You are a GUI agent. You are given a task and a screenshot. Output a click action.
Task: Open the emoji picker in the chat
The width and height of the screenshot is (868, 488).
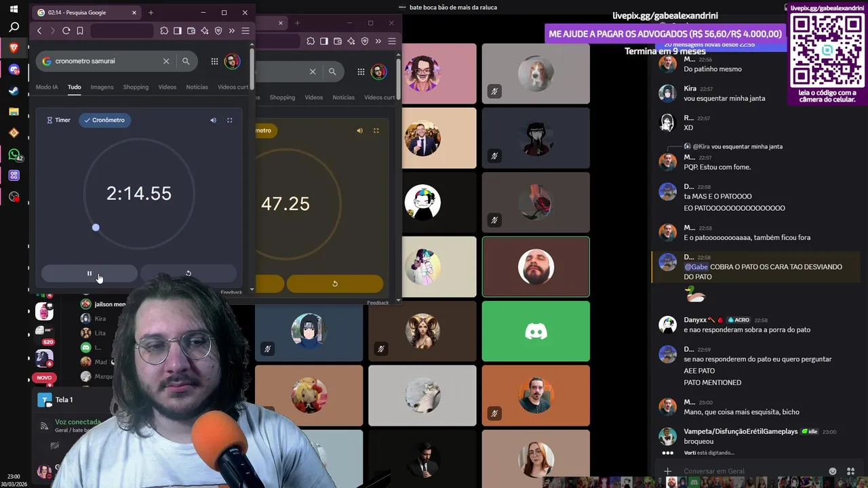pos(833,471)
